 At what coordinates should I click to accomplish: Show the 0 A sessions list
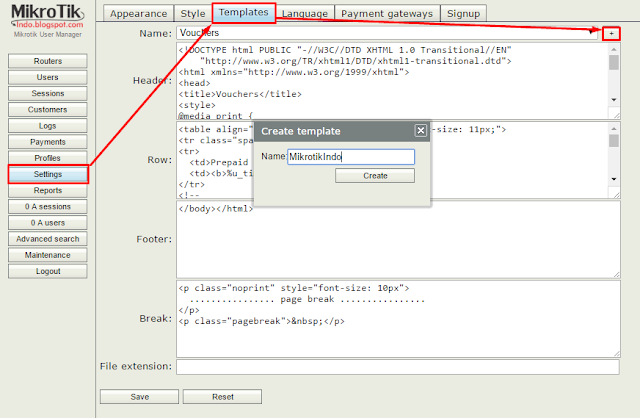[48, 207]
